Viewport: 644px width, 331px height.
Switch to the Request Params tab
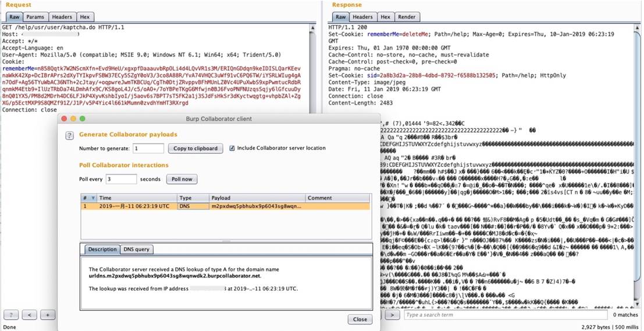35,17
